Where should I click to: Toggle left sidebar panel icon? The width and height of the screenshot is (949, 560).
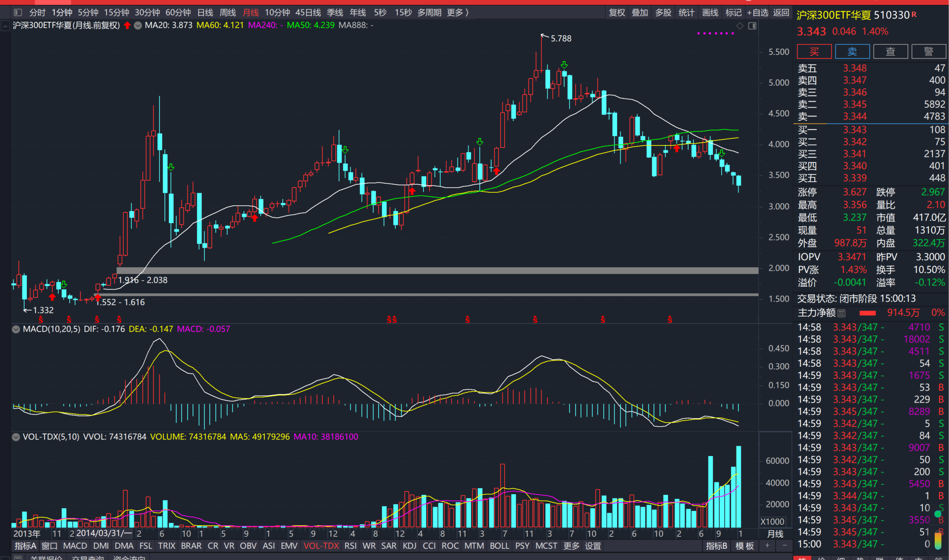(18, 12)
